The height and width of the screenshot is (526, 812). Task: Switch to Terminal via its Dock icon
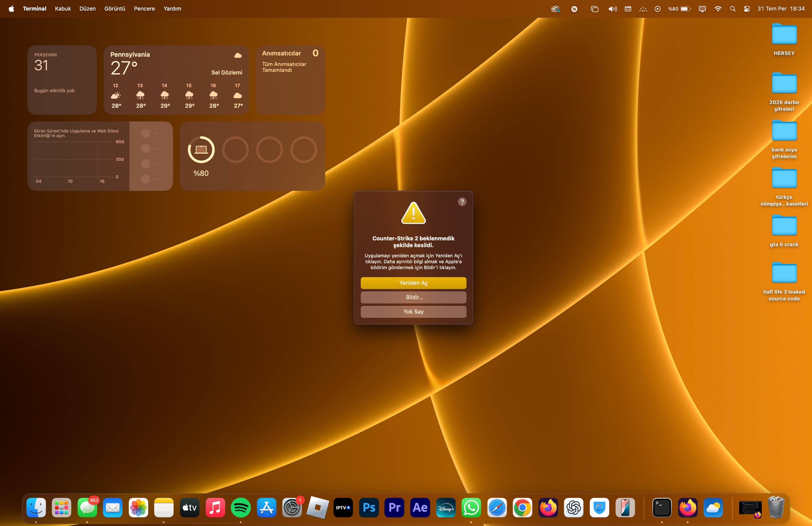pyautogui.click(x=662, y=507)
